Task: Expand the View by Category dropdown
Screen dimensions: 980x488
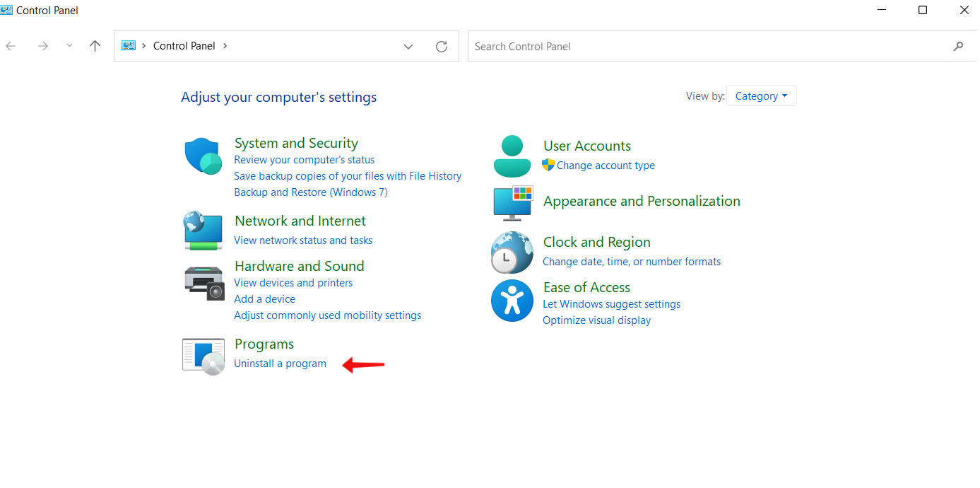Action: pyautogui.click(x=761, y=96)
